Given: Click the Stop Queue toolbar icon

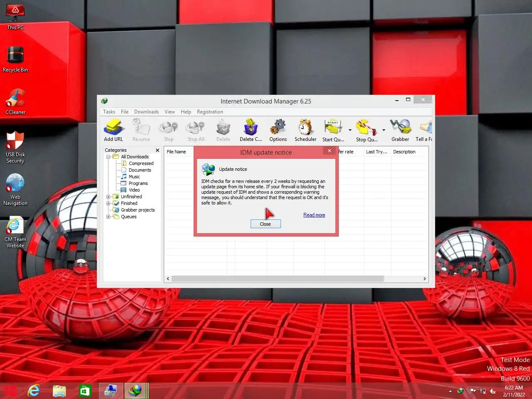Looking at the screenshot, I should pyautogui.click(x=367, y=130).
